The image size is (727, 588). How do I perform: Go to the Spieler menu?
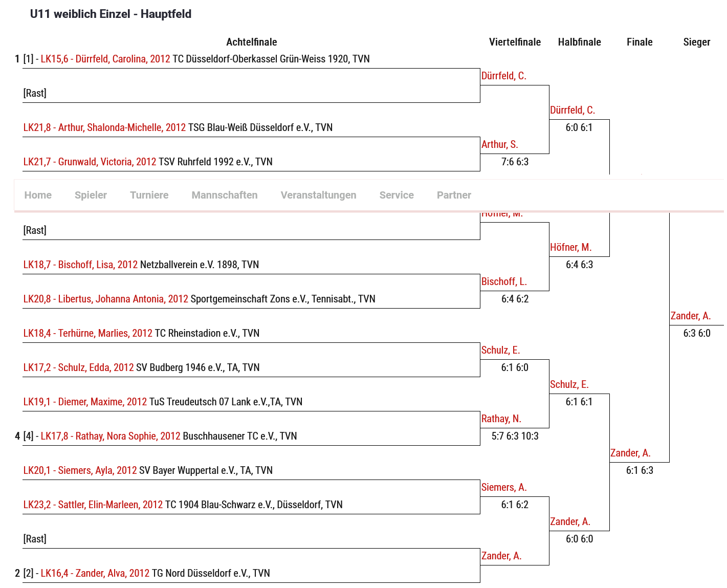point(91,195)
